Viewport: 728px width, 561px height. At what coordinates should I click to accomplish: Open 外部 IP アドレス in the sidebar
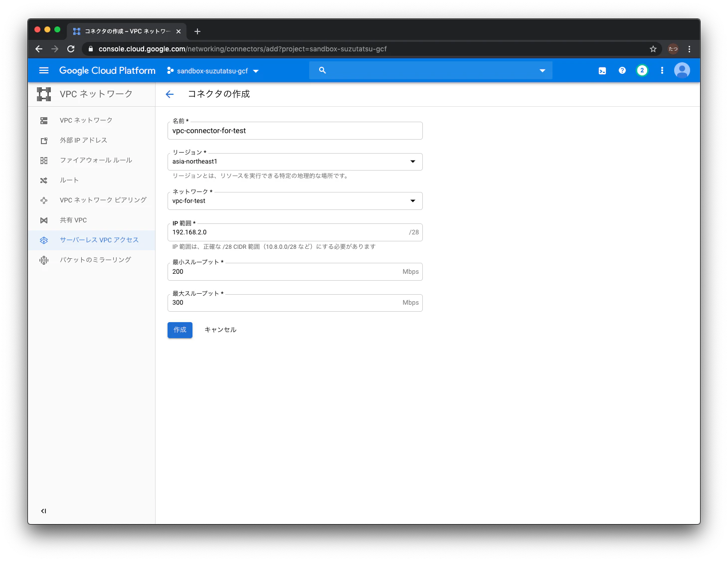tap(92, 140)
